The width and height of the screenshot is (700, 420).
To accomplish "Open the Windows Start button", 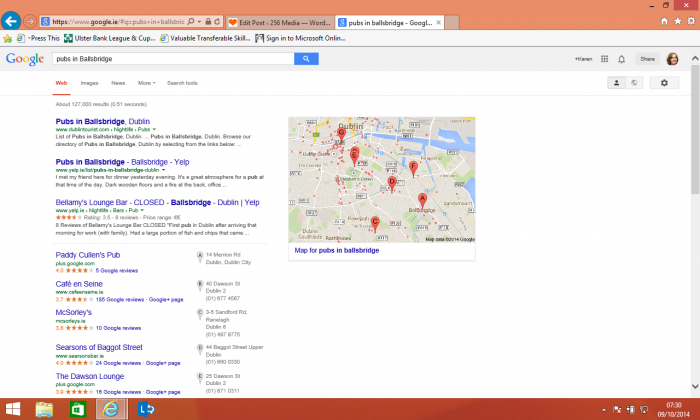I will pyautogui.click(x=12, y=409).
